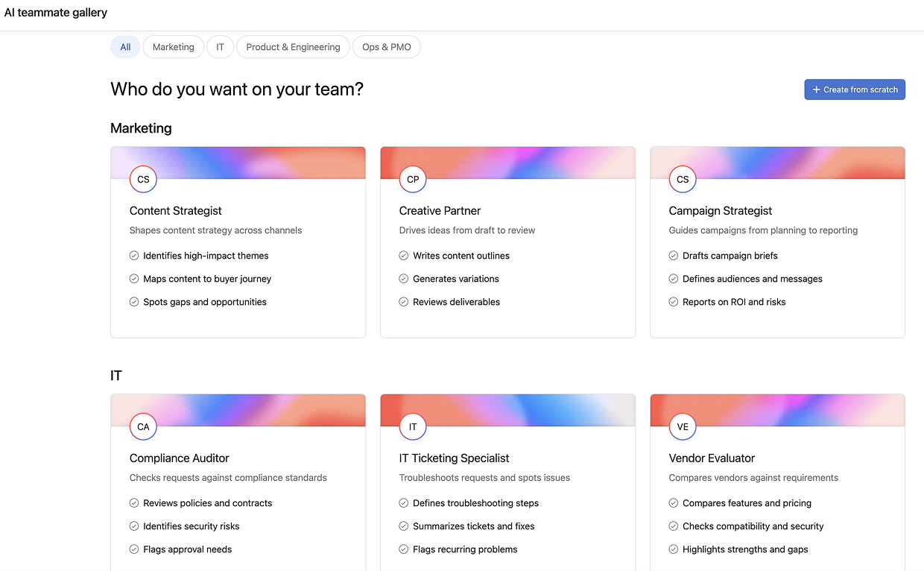Screen dimensions: 924x571
Task: Click the Vendor Evaluator VE avatar icon
Action: 683,427
